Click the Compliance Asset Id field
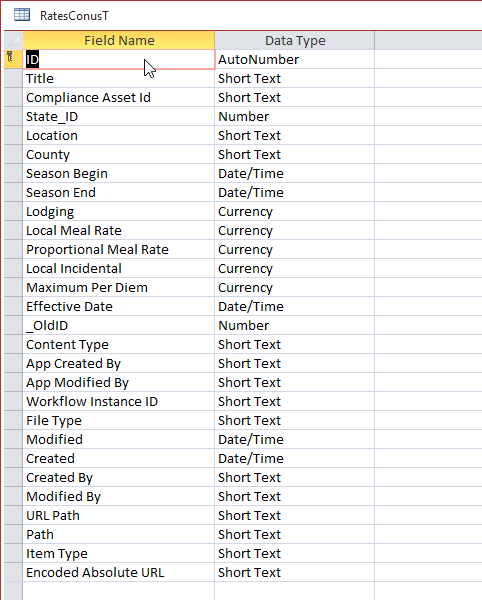Image resolution: width=482 pixels, height=600 pixels. coord(119,97)
